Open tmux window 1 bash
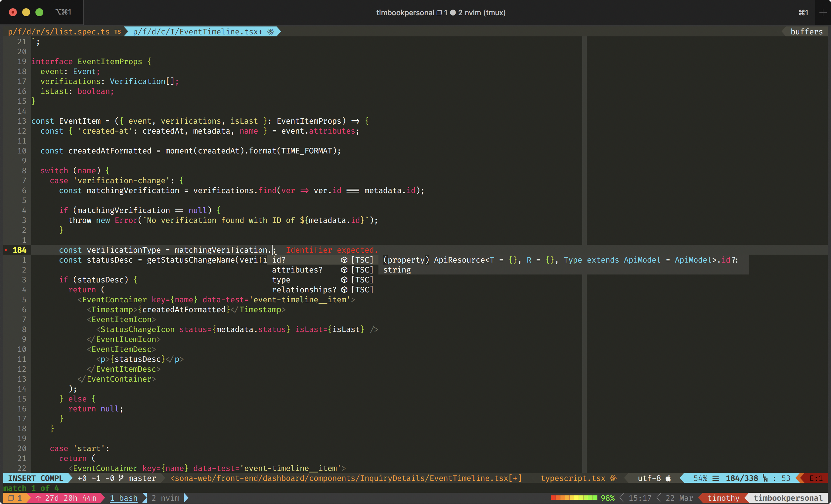This screenshot has height=504, width=831. (124, 498)
